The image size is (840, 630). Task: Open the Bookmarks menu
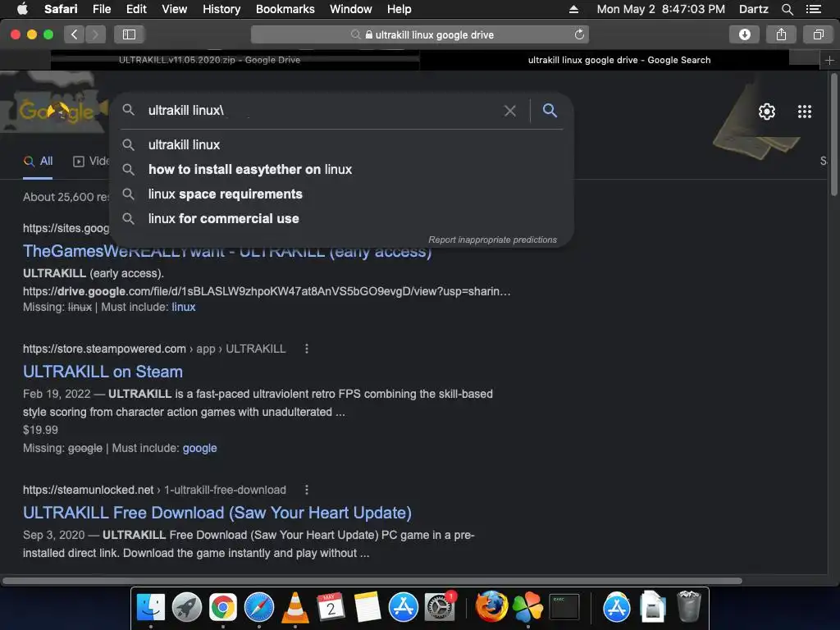click(x=285, y=9)
